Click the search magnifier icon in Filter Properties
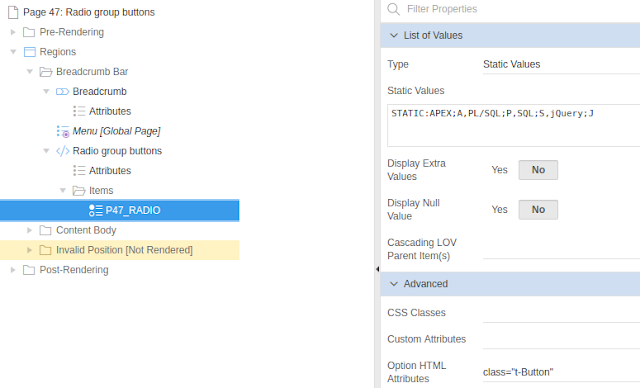 [393, 9]
